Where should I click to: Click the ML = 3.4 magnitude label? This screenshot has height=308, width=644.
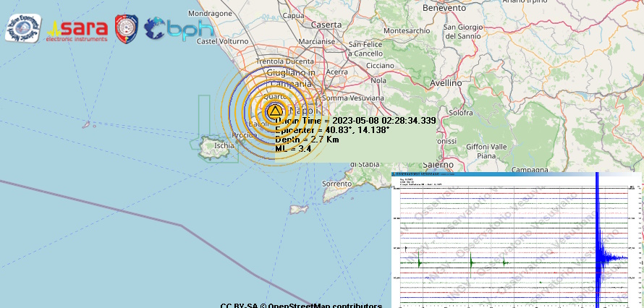[x=293, y=149]
